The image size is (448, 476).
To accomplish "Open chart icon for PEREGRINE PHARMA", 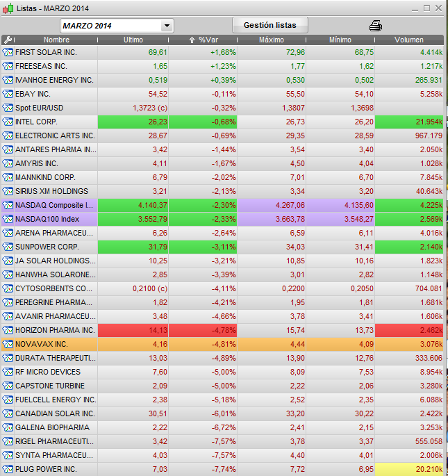I will coord(8,303).
